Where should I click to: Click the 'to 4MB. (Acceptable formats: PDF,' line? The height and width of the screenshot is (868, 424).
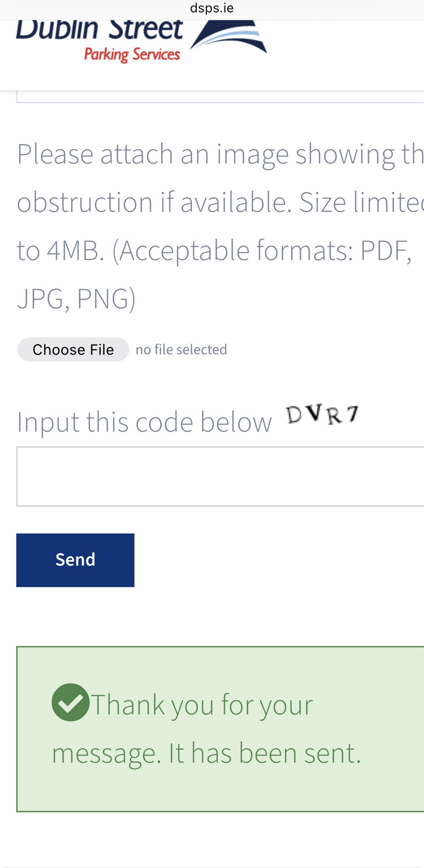click(214, 250)
